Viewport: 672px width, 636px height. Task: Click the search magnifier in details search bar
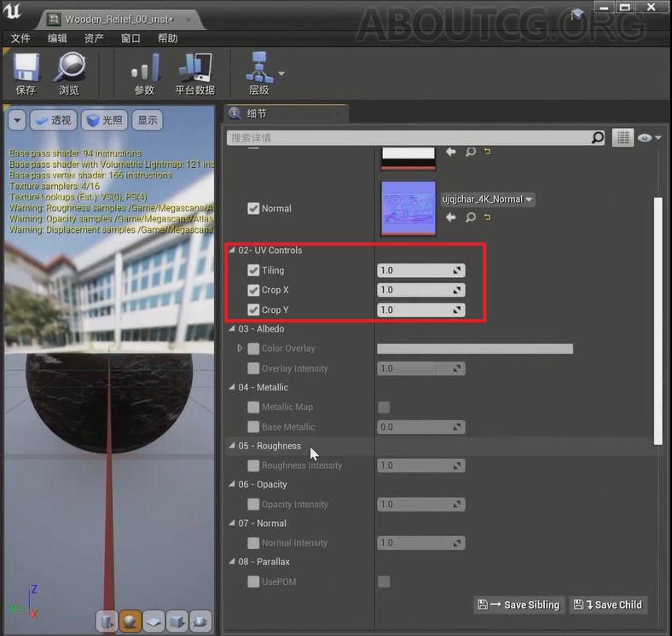point(598,137)
